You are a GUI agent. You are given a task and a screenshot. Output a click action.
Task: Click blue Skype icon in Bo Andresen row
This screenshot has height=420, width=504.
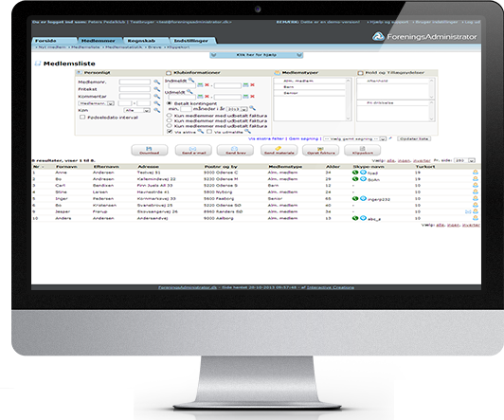[363, 179]
